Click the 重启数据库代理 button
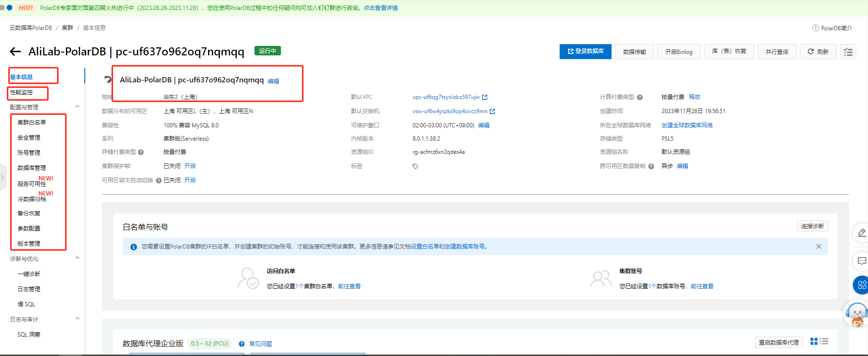868x356 pixels. [x=779, y=343]
